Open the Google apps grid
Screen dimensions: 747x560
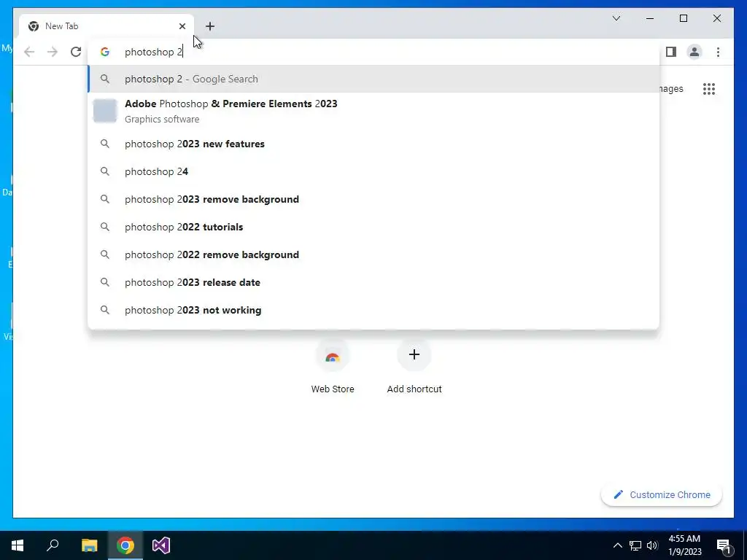pos(709,89)
